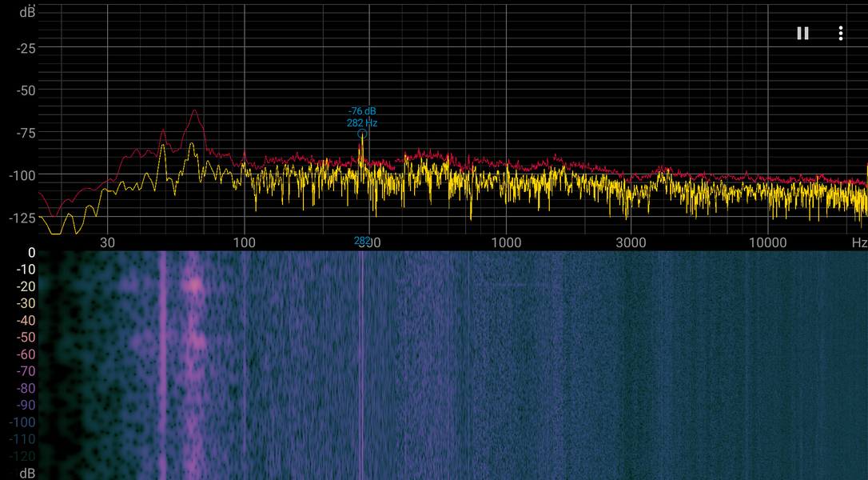Click the '10000' frequency axis label
Image resolution: width=868 pixels, height=480 pixels.
768,242
